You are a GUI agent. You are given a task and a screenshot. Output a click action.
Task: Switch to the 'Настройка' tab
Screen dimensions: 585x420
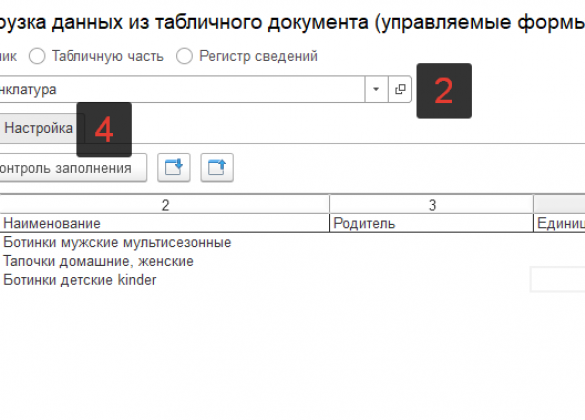38,128
